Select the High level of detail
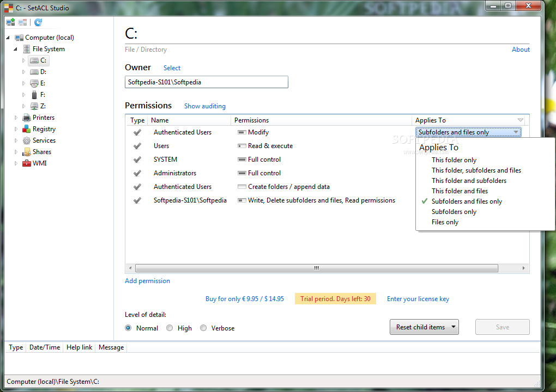556x392 pixels. [170, 328]
